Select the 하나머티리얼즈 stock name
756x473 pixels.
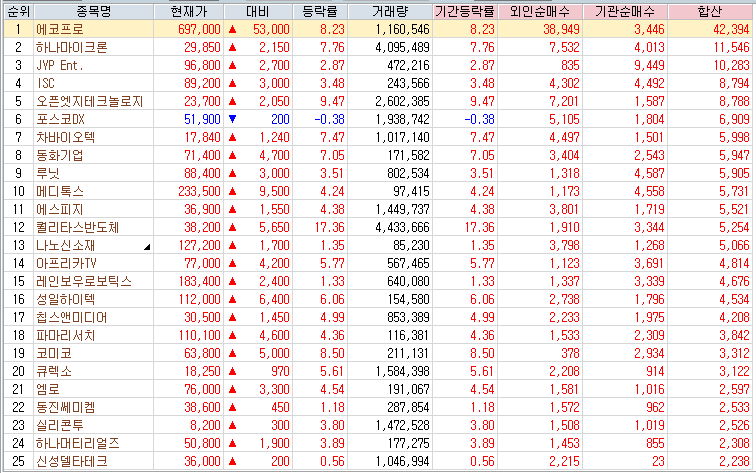(x=78, y=443)
